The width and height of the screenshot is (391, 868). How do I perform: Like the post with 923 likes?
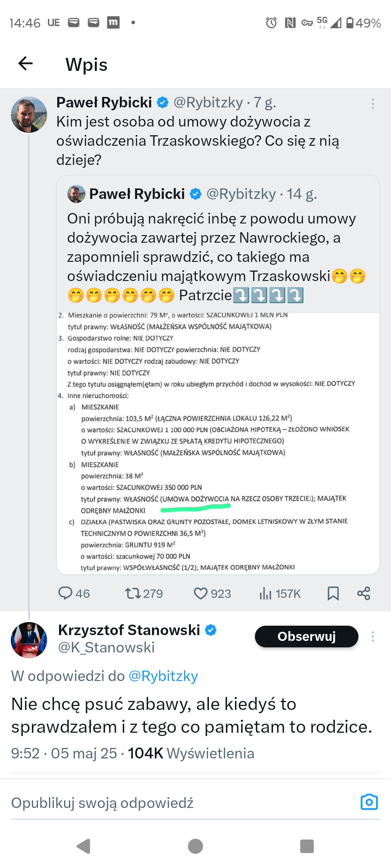[201, 593]
